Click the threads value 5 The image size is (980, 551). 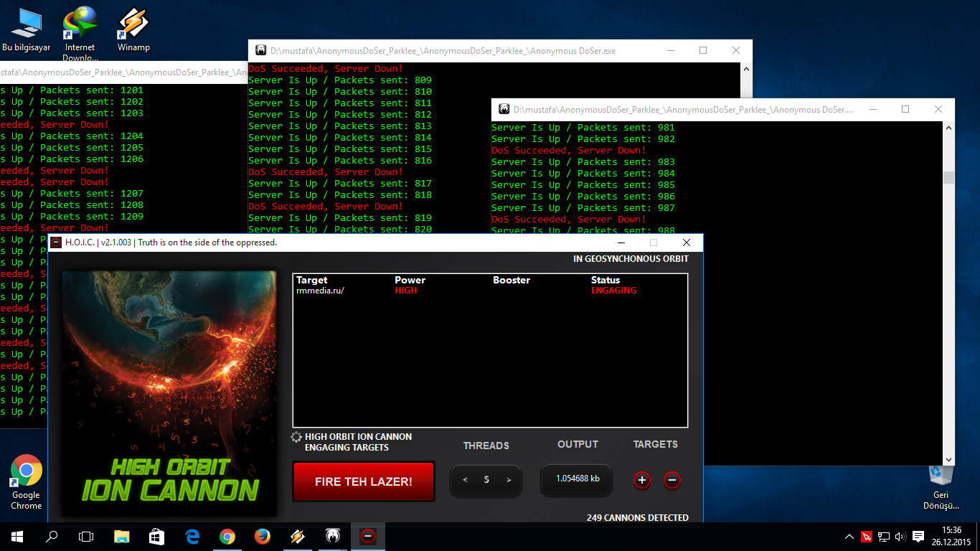coord(486,480)
